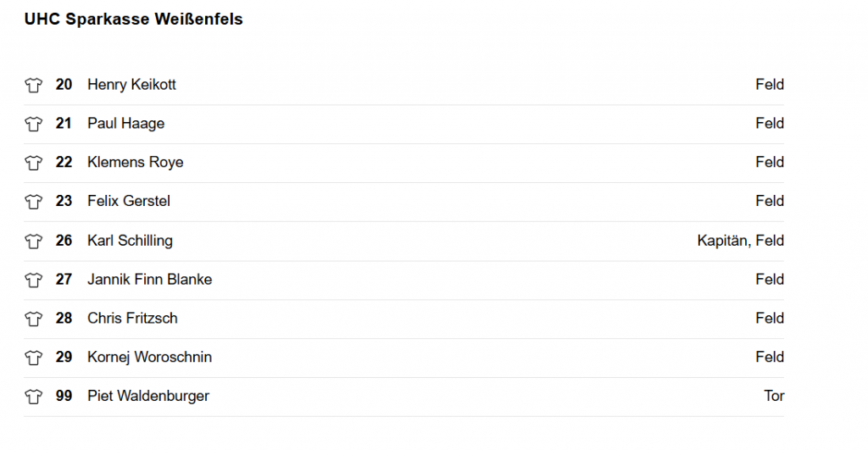Open Karl Schilling's player entry

click(130, 241)
